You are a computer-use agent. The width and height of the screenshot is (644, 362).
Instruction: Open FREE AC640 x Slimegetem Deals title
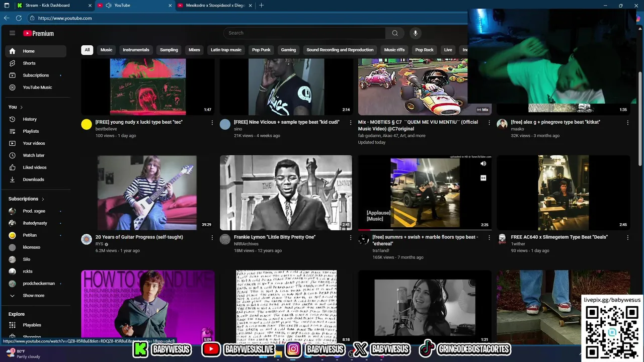(x=559, y=237)
